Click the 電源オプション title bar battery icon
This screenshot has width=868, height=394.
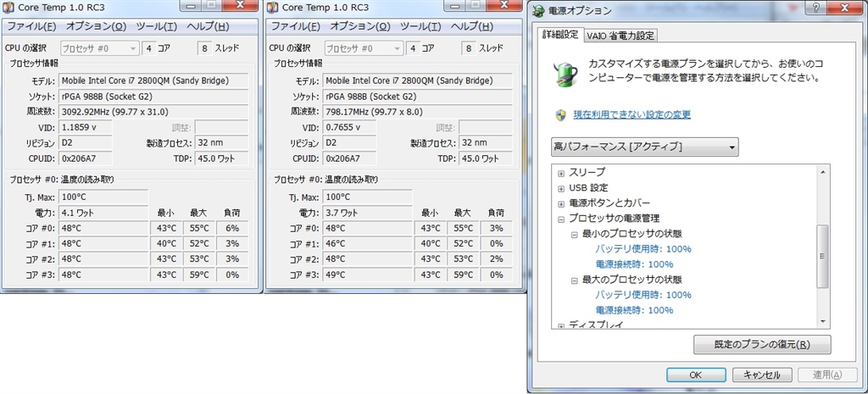pos(538,10)
